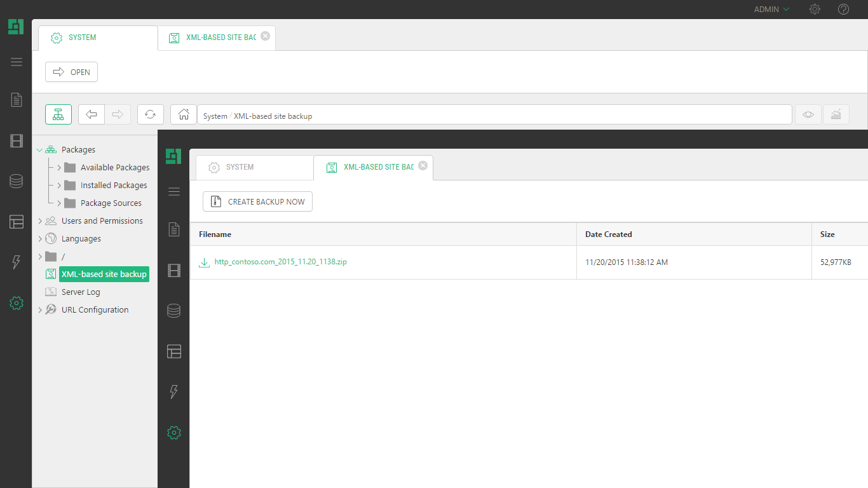This screenshot has width=868, height=488.
Task: Download http_contoso.com_2015_11.20_1138.zip
Action: (280, 262)
